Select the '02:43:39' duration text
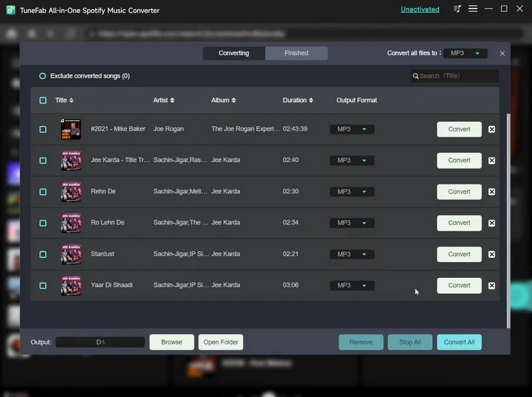This screenshot has width=532, height=397. tap(295, 129)
